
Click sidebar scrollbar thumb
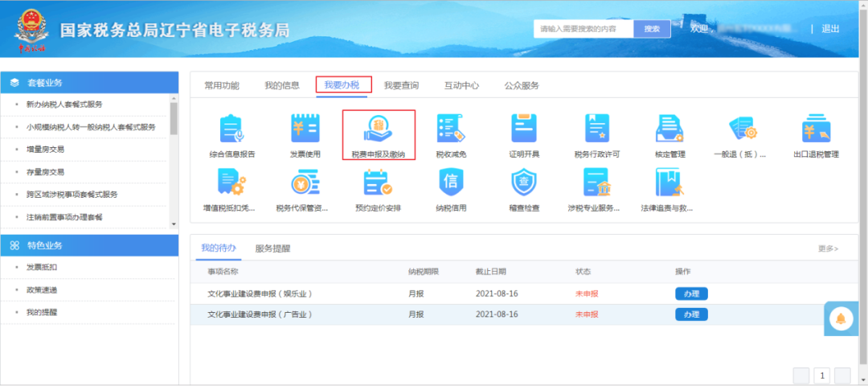(174, 118)
